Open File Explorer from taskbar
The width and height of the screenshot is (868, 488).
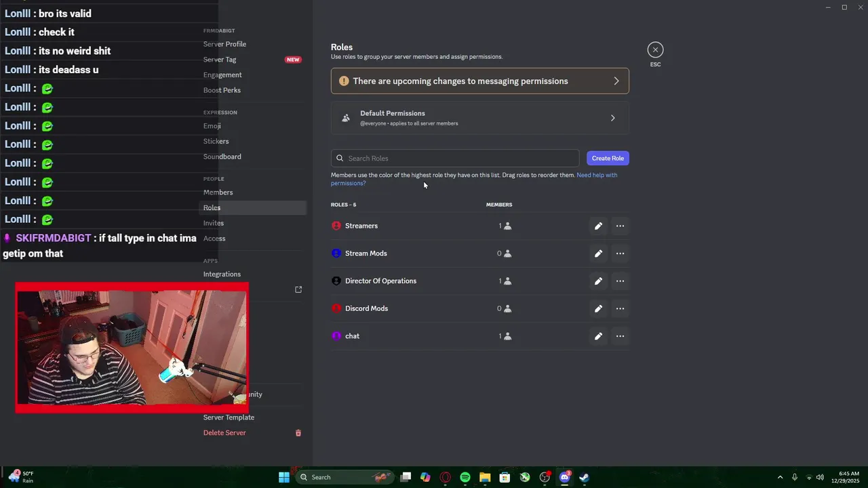(x=485, y=477)
